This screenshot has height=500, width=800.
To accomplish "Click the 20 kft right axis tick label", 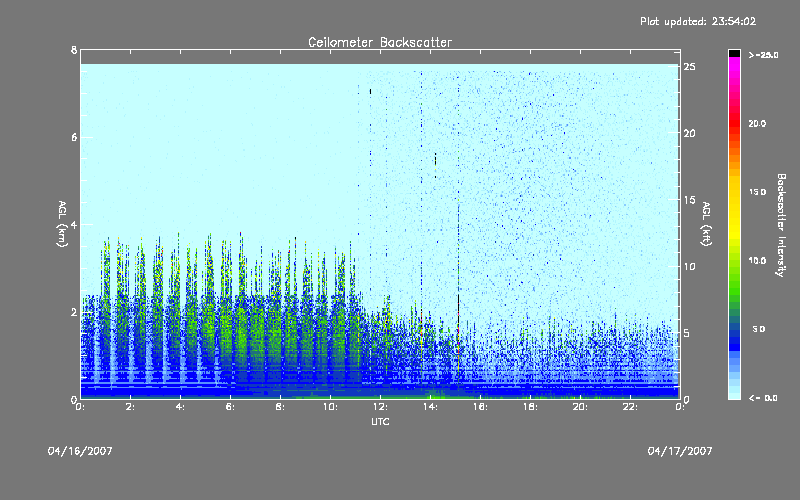I will [690, 133].
